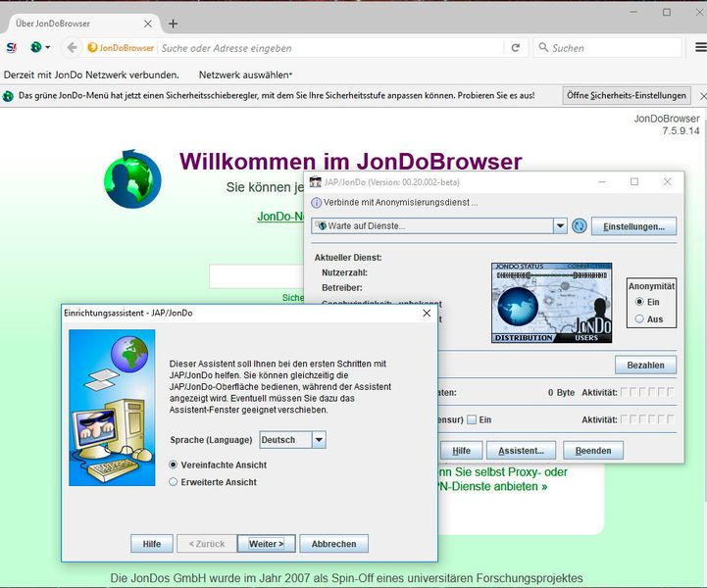This screenshot has height=588, width=707.
Task: Reload the page with the refresh icon
Action: coord(516,48)
